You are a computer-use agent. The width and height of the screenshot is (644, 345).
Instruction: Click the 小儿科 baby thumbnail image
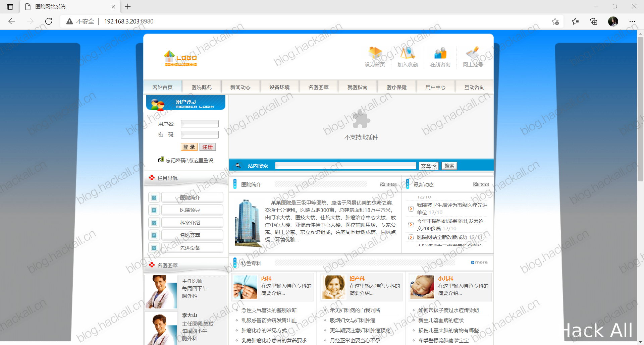[422, 287]
